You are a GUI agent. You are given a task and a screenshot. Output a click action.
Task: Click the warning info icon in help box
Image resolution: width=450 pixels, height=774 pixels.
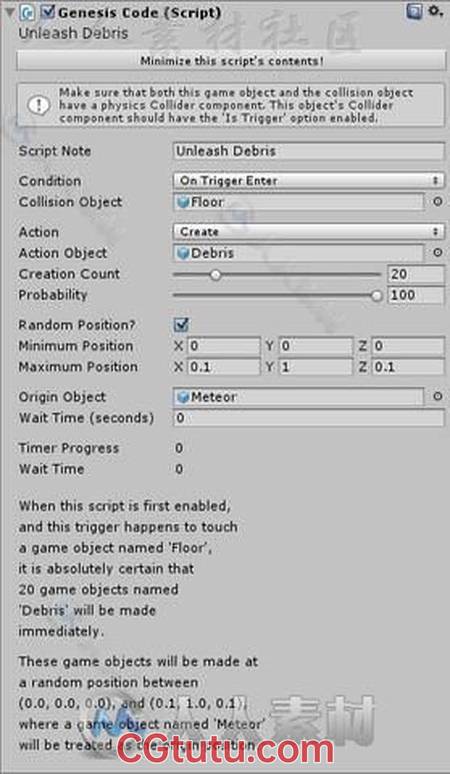click(x=39, y=105)
